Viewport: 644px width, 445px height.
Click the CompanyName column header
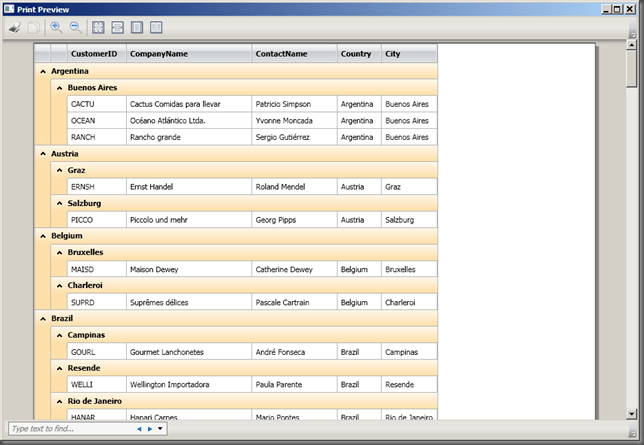click(189, 54)
